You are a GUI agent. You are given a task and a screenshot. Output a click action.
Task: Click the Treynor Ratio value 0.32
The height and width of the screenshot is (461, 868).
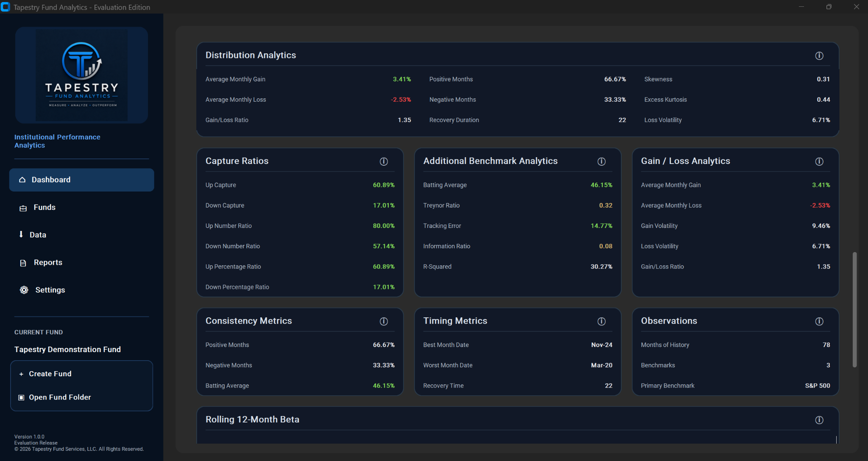tap(606, 206)
